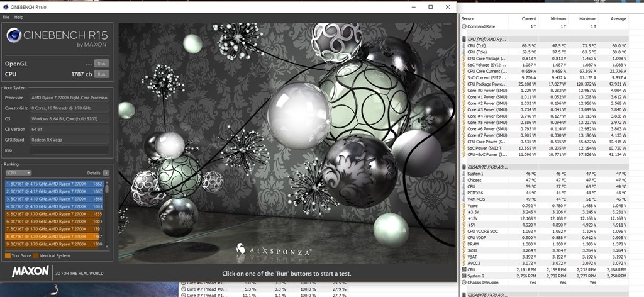Click the CPU Core Current lightning icon
The width and height of the screenshot is (644, 297).
point(464,71)
